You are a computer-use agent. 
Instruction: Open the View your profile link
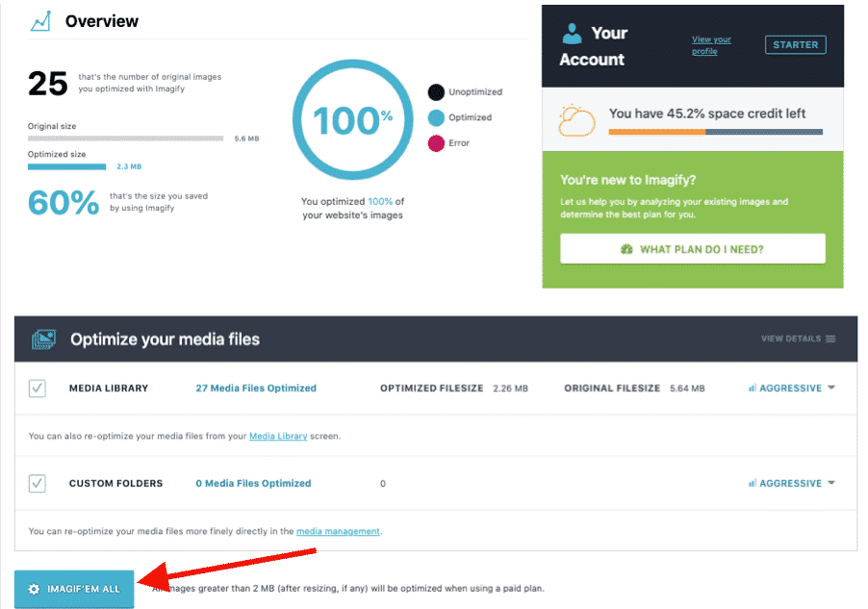711,45
